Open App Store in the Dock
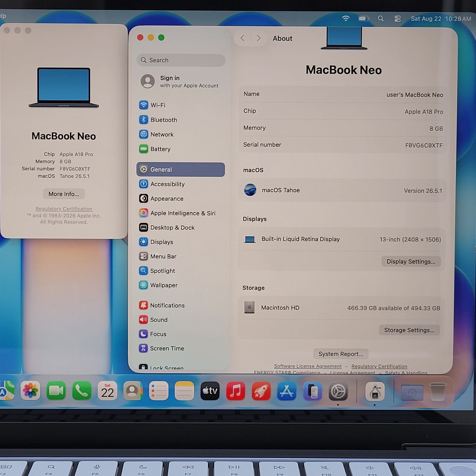 pyautogui.click(x=287, y=391)
